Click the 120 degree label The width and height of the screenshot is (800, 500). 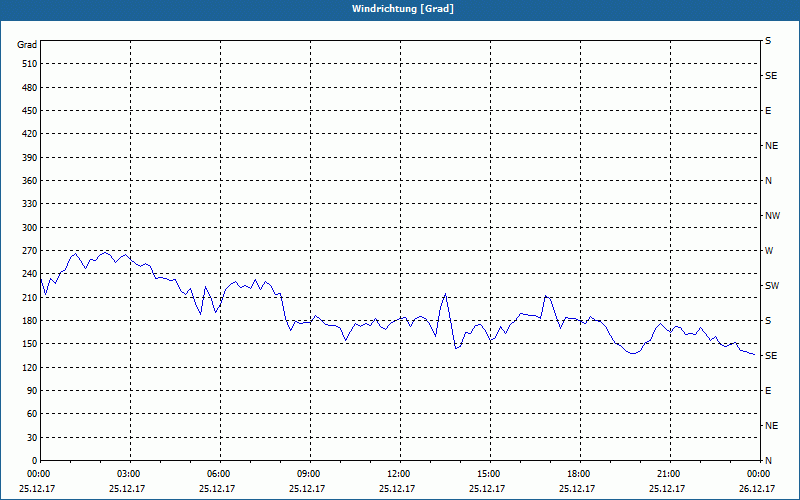[x=30, y=367]
